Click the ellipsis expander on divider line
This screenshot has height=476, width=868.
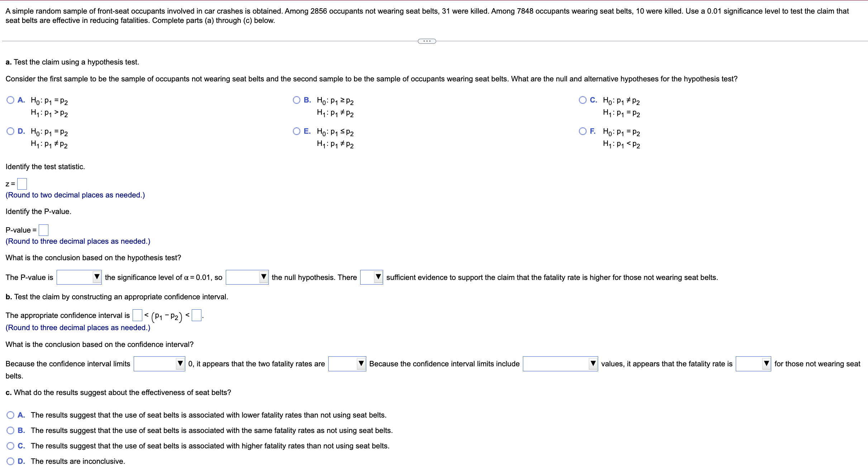427,41
